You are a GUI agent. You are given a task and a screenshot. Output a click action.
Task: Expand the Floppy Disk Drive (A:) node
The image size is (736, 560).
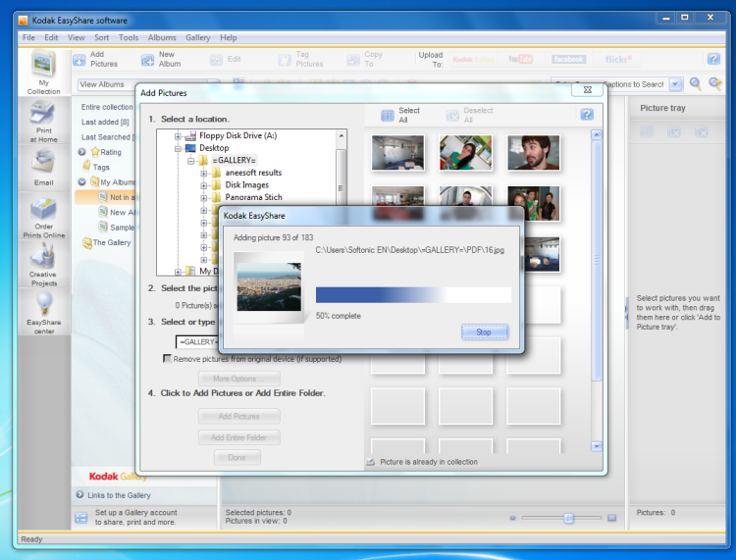pos(179,135)
